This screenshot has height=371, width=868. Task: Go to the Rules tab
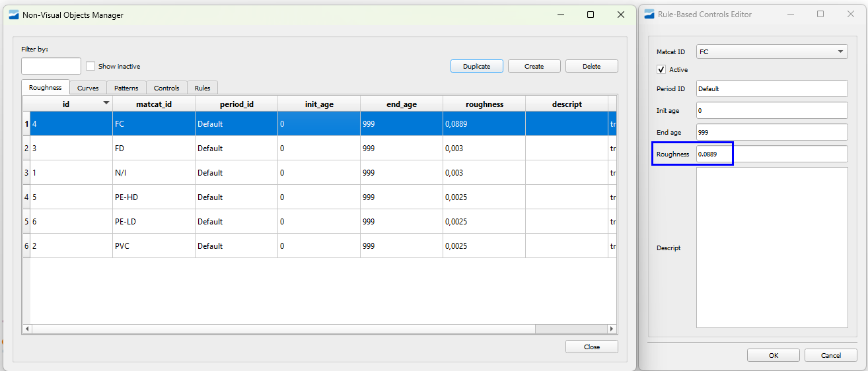pyautogui.click(x=202, y=88)
